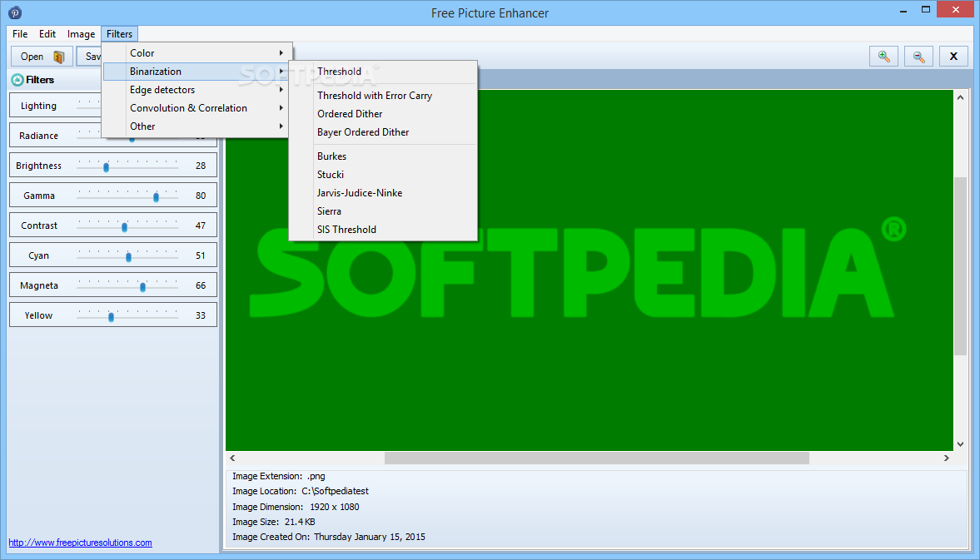Click the app logo in the title bar
980x560 pixels.
click(15, 12)
